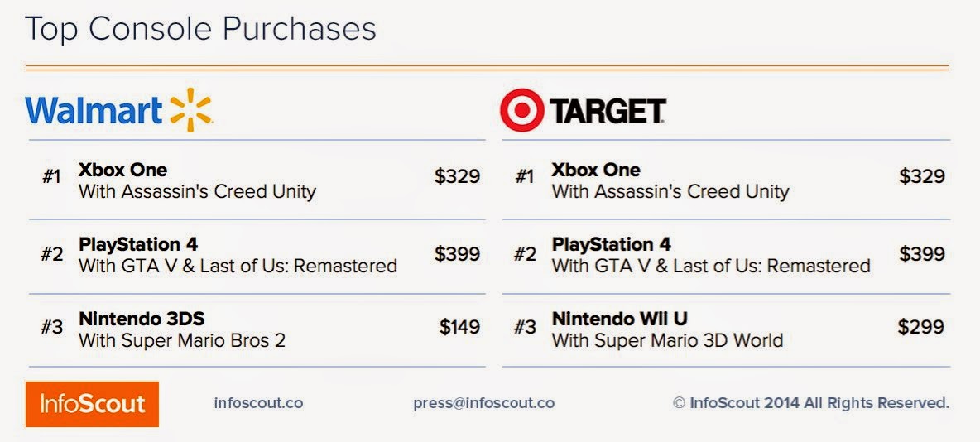Click the press@infoscout.co email link

pos(484,403)
